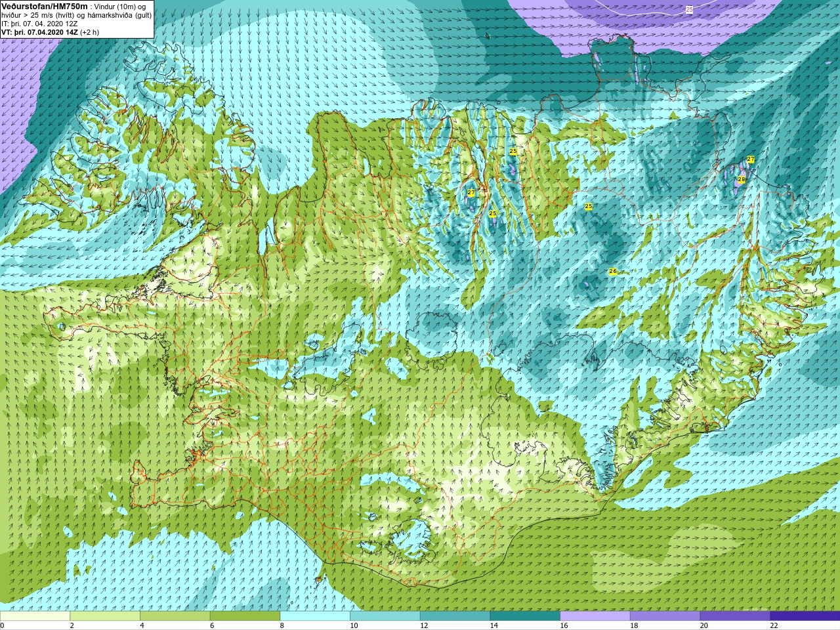Click the 'Vindur (10m) og' caption text
The image size is (840, 630).
pyautogui.click(x=120, y=6)
